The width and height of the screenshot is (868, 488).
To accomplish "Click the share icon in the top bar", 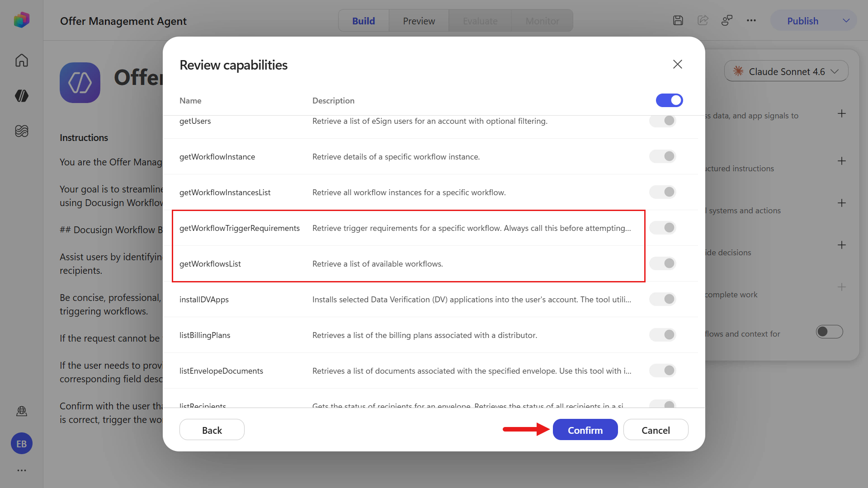I will point(703,20).
